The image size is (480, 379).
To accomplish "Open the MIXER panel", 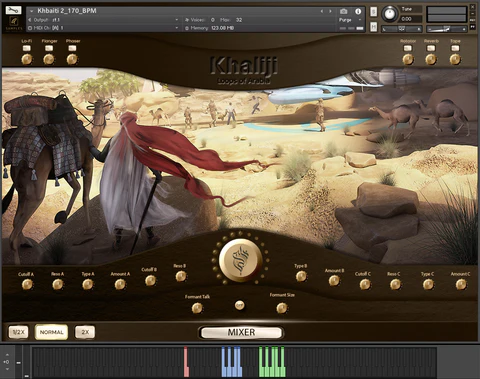I will (x=241, y=332).
